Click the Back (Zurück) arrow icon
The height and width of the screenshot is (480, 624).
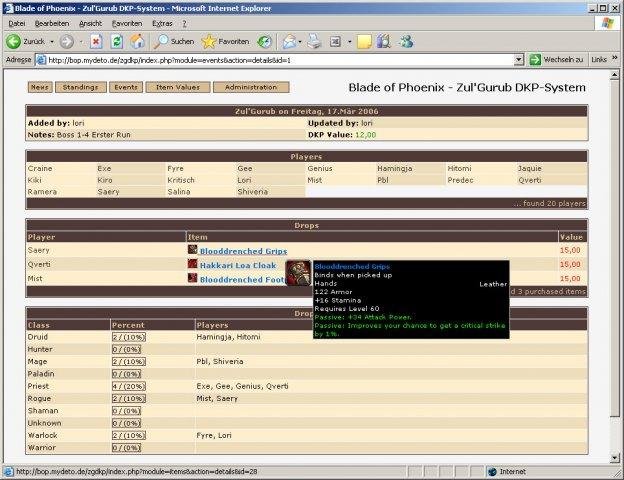click(14, 42)
